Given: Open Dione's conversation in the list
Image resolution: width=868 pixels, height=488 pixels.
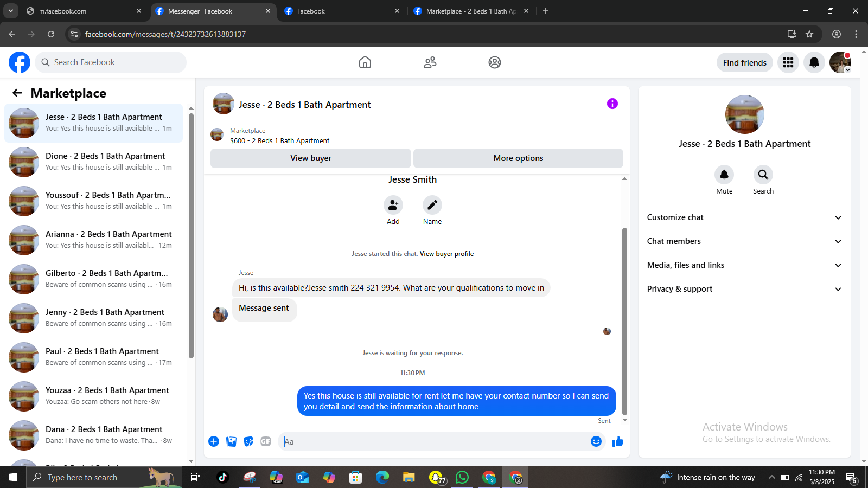Looking at the screenshot, I should coord(94,162).
